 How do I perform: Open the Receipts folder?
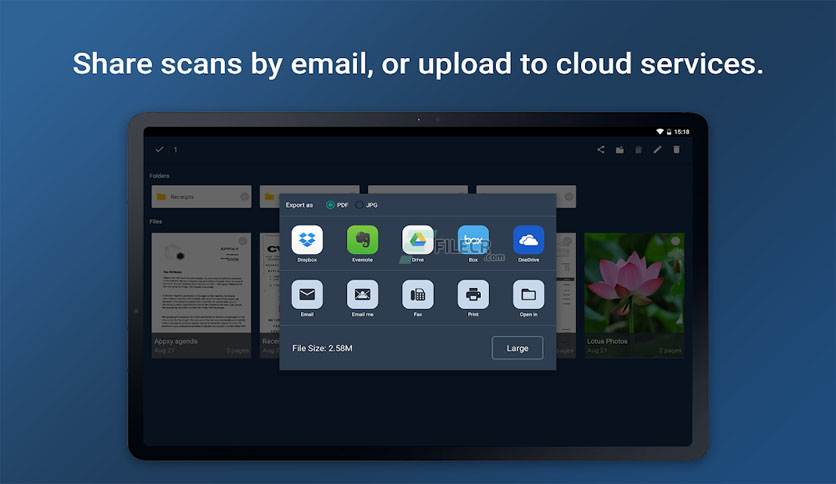201,197
